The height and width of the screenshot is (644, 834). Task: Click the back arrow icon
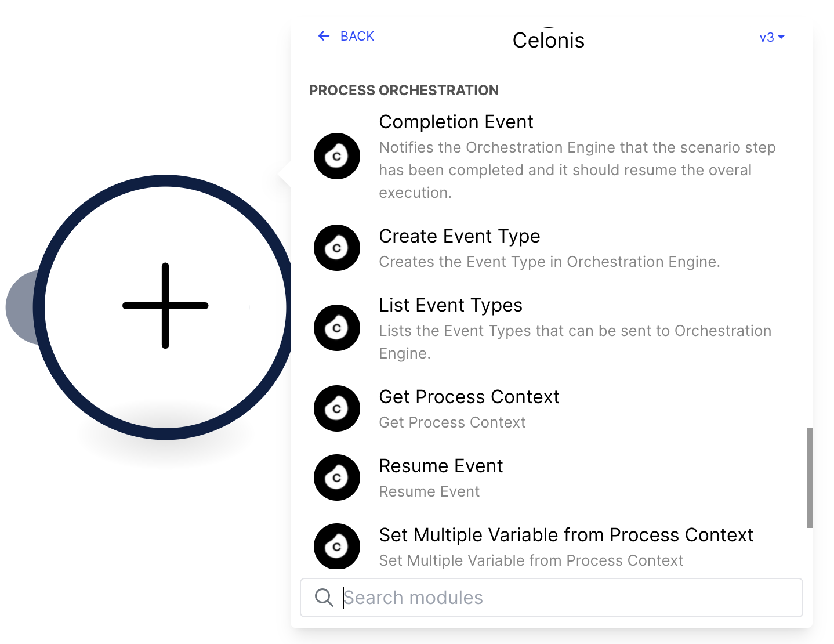324,36
